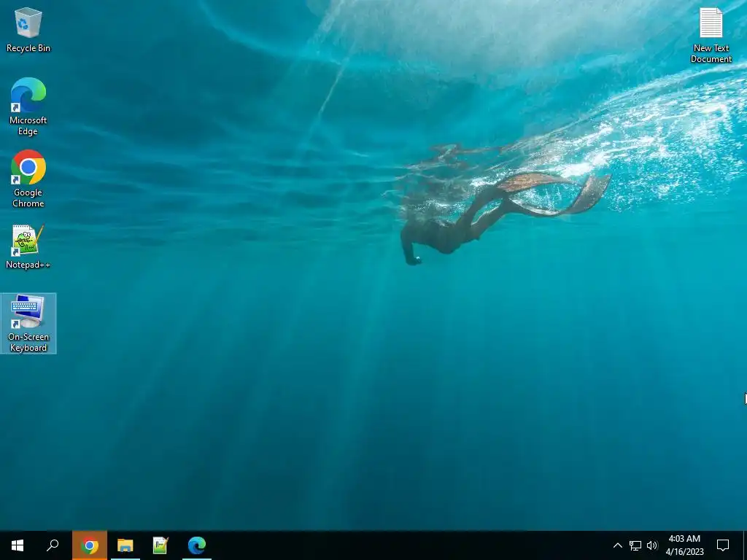This screenshot has width=747, height=560.
Task: Switch to Microsoft Edge in the taskbar
Action: [196, 545]
